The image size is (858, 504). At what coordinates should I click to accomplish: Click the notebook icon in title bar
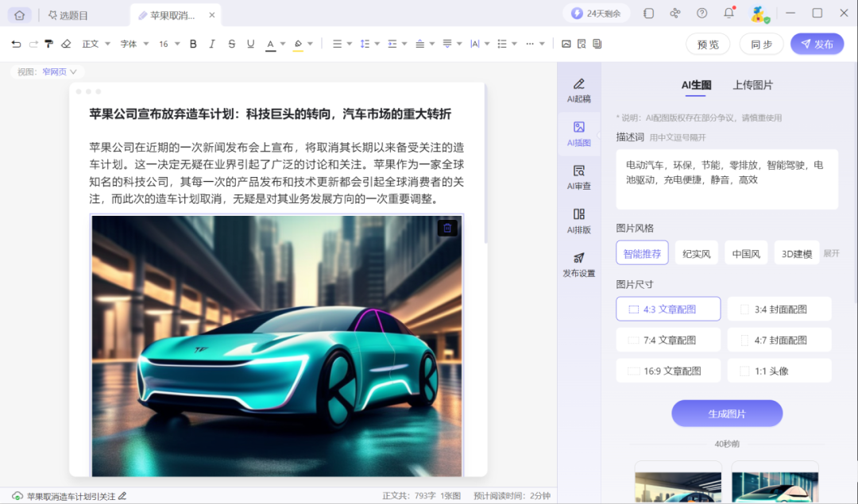coord(648,13)
